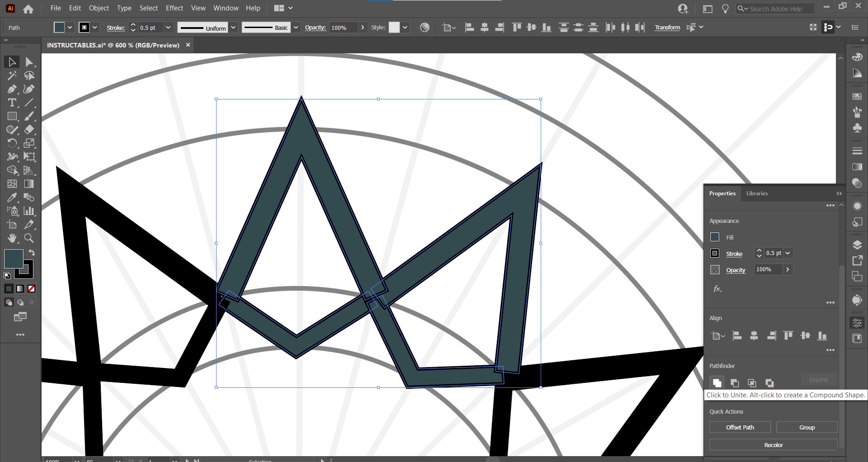Select the Artboard tool
The width and height of the screenshot is (868, 462).
point(12,225)
